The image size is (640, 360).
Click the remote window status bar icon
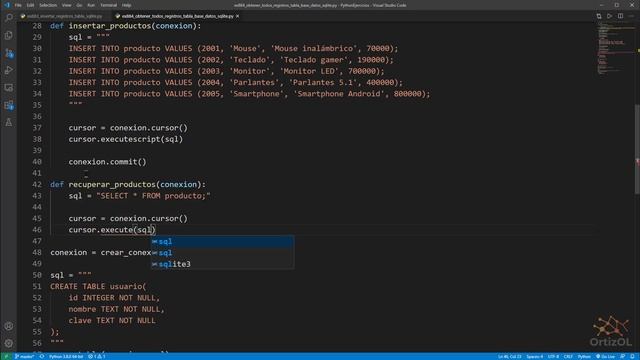pos(6,356)
